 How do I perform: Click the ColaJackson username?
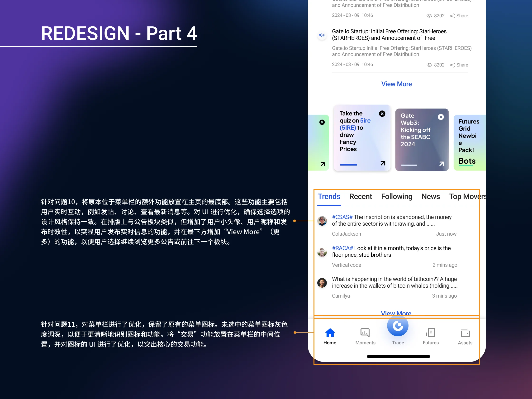pos(346,234)
